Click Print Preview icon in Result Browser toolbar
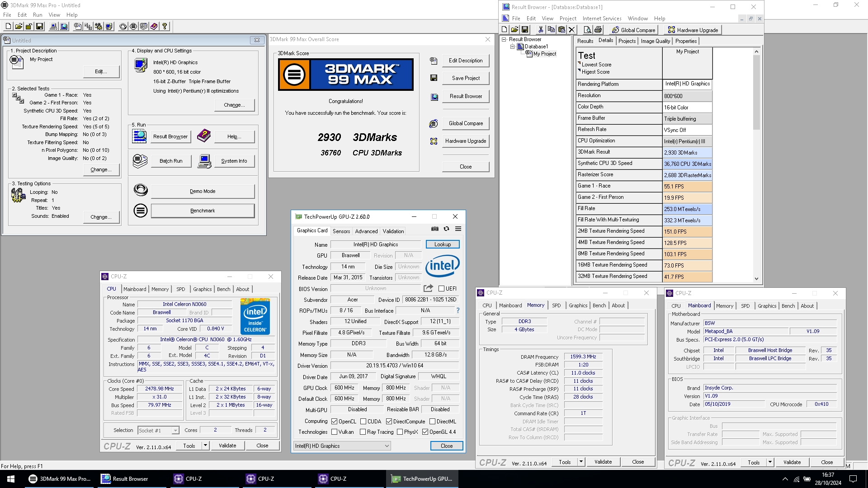The image size is (868, 488). tap(587, 30)
